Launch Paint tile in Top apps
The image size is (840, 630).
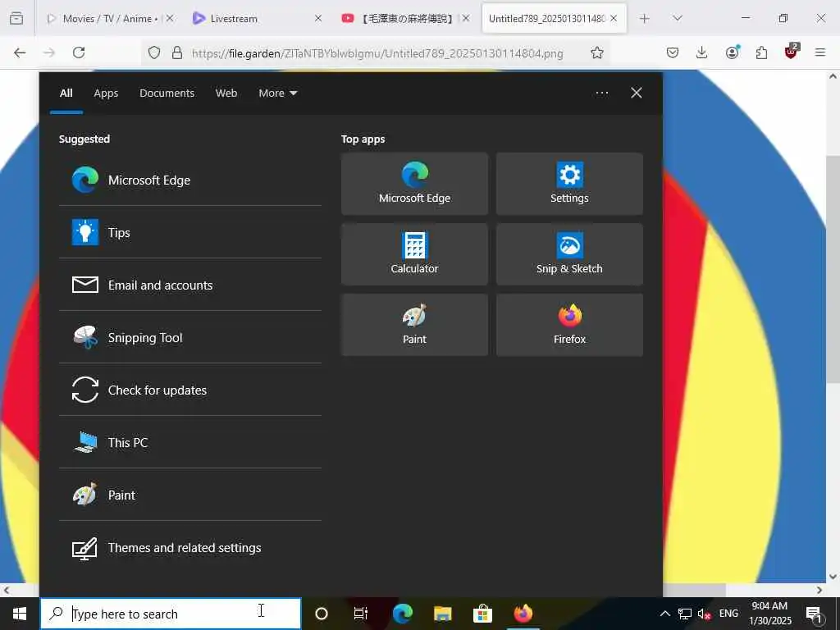(414, 325)
